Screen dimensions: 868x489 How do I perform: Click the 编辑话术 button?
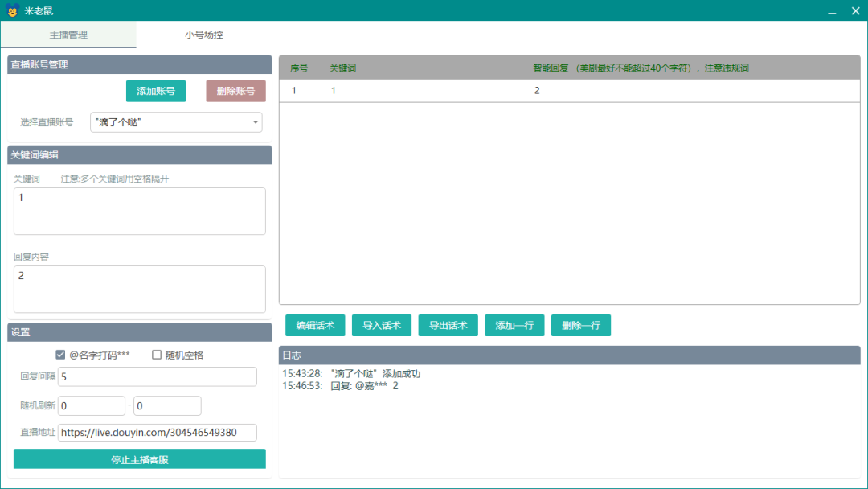(315, 326)
